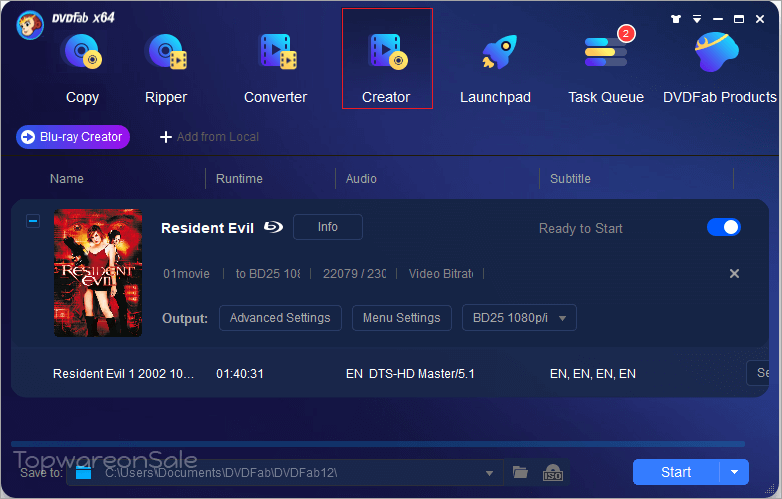Open the Ripper module

click(166, 69)
